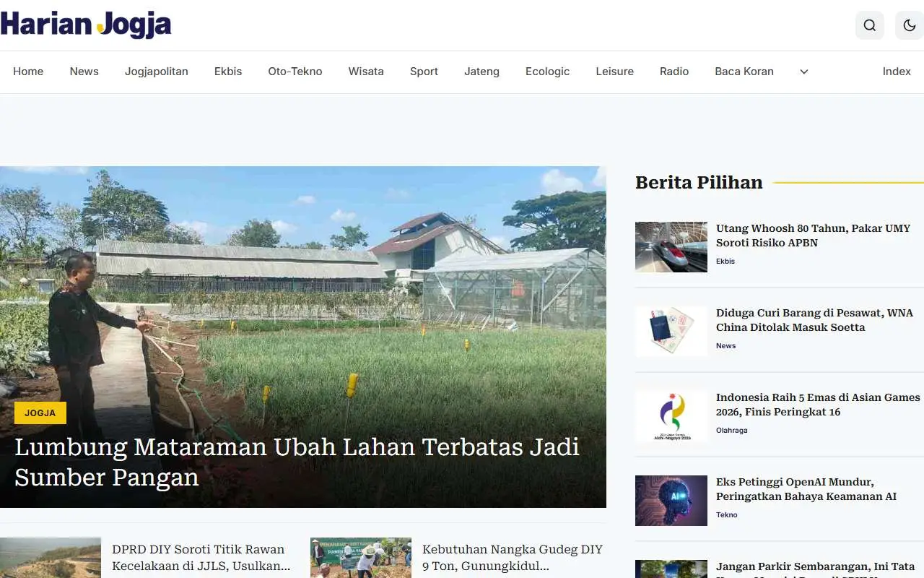Open Kebutuhan Nangka Gudeg DIY article
This screenshot has width=924, height=578.
513,558
